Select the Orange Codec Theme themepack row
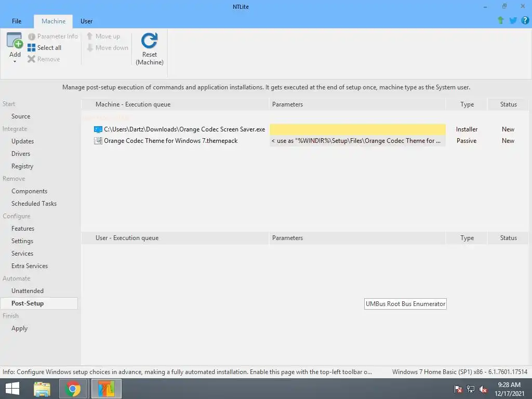The image size is (532, 399). 304,141
